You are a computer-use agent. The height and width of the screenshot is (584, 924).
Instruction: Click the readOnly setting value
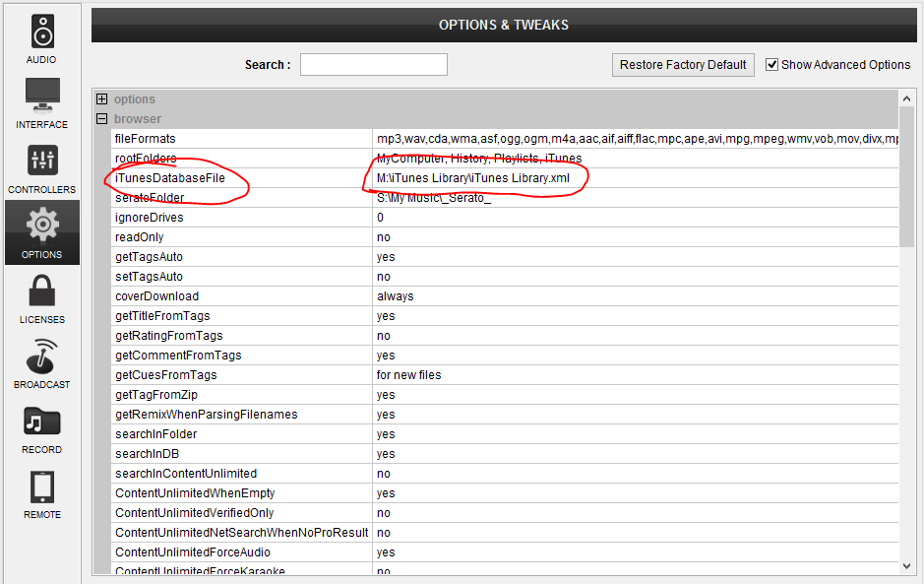click(384, 237)
